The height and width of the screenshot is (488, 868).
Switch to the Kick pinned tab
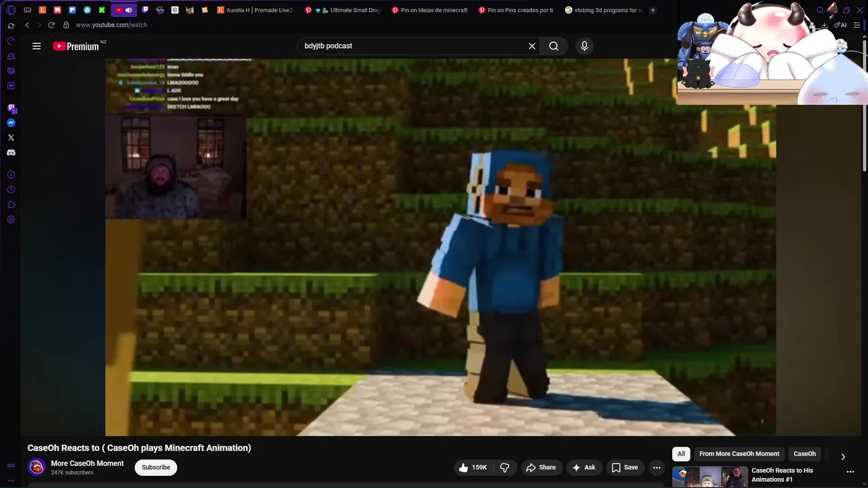[x=102, y=10]
